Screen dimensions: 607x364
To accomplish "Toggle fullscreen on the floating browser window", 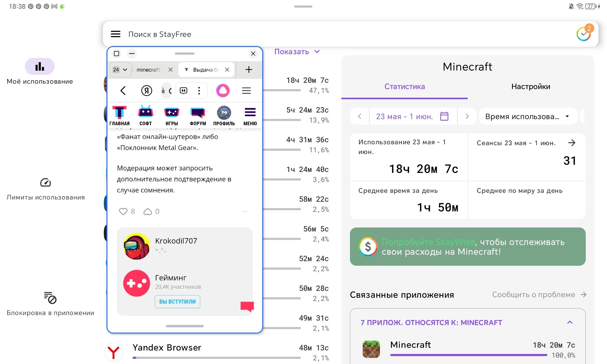I will (x=116, y=54).
